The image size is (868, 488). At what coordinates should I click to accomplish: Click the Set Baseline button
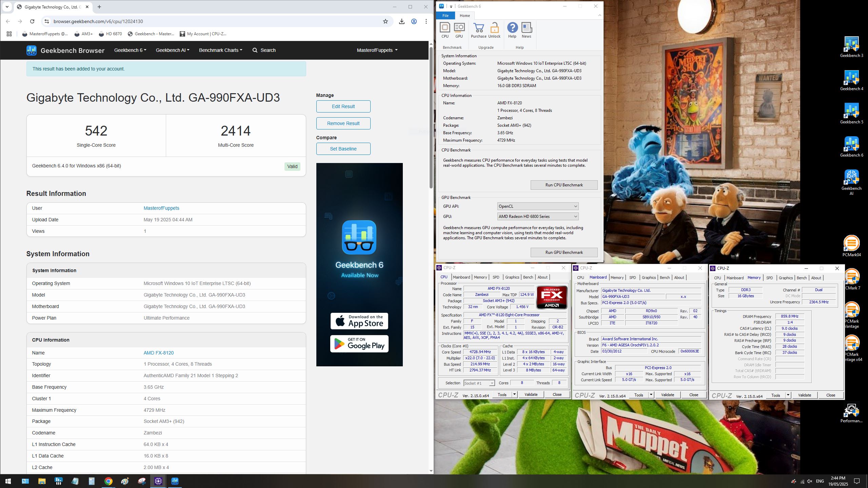[343, 149]
